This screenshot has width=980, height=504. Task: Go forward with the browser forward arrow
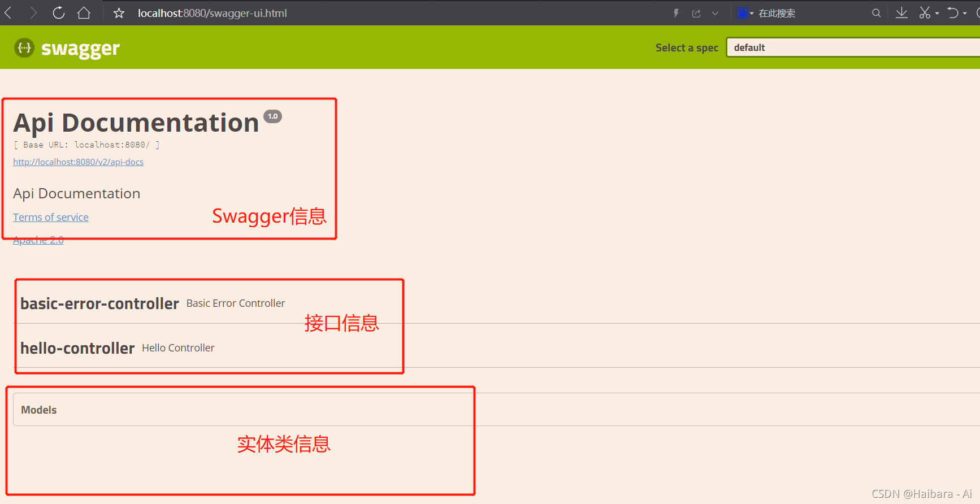tap(33, 13)
